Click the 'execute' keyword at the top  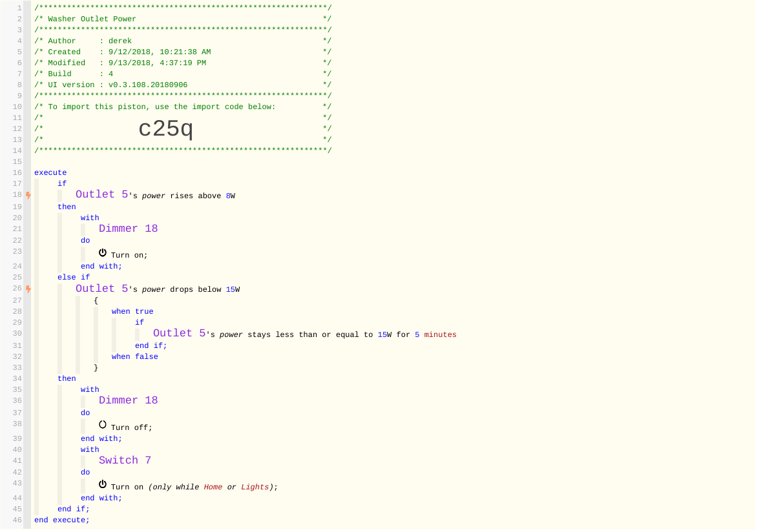coord(50,172)
